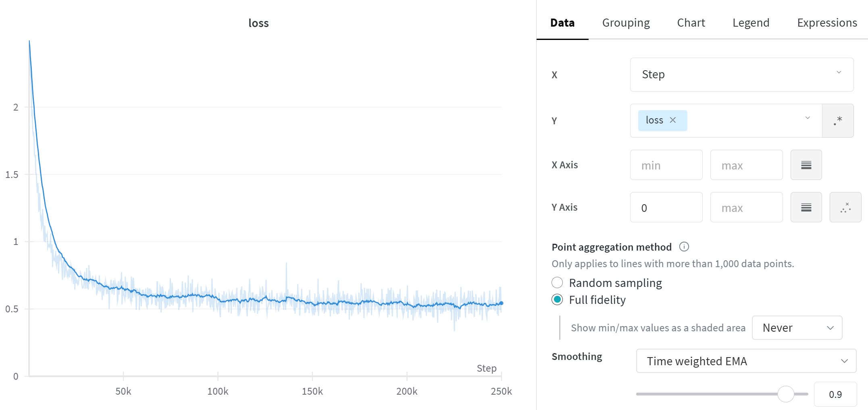Image resolution: width=868 pixels, height=410 pixels.
Task: Open Time weighted EMA smoothing dropdown
Action: click(746, 361)
